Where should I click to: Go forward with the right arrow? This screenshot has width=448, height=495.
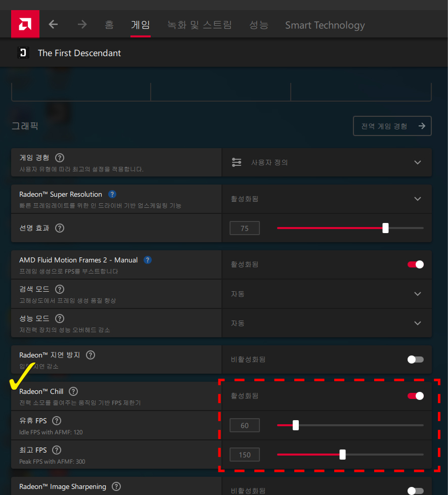(82, 24)
